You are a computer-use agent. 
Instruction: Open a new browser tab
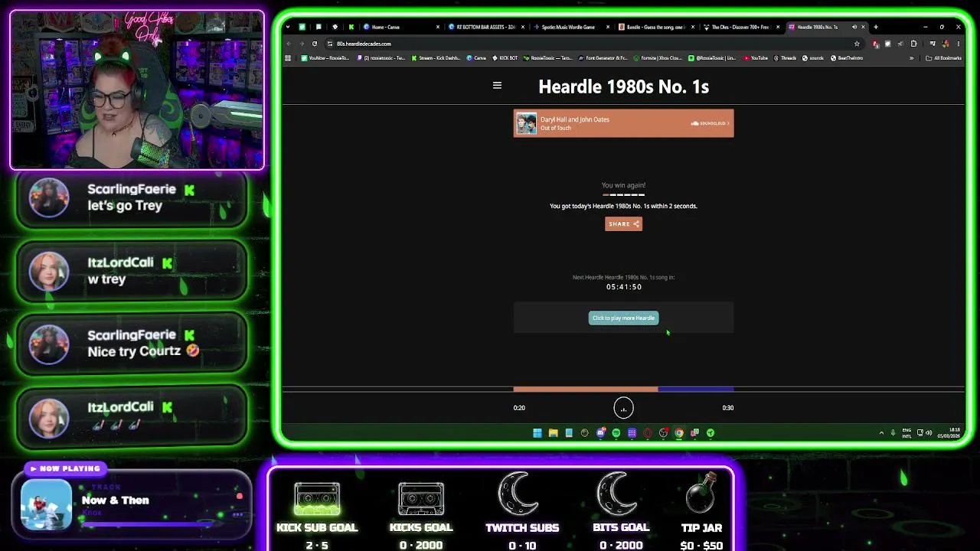[876, 27]
